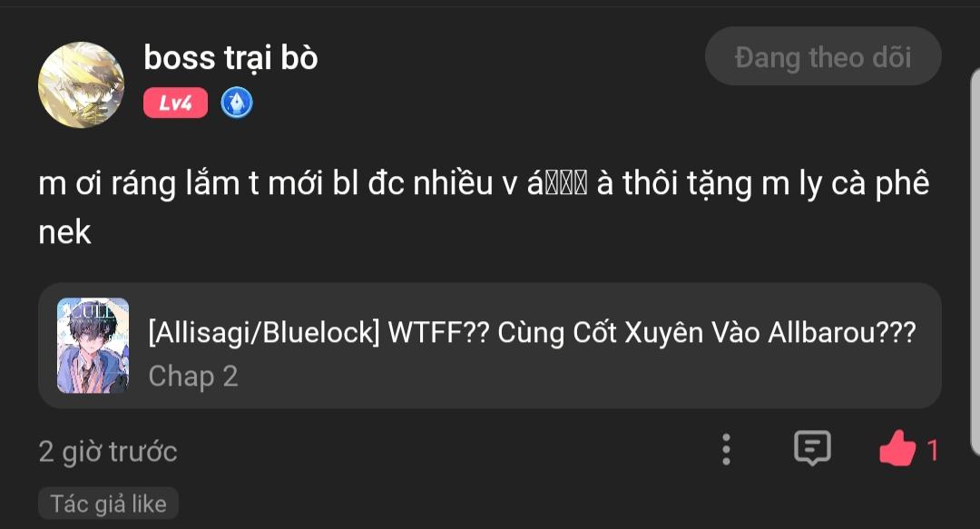Open boss trại bò's profile avatar

tap(82, 85)
